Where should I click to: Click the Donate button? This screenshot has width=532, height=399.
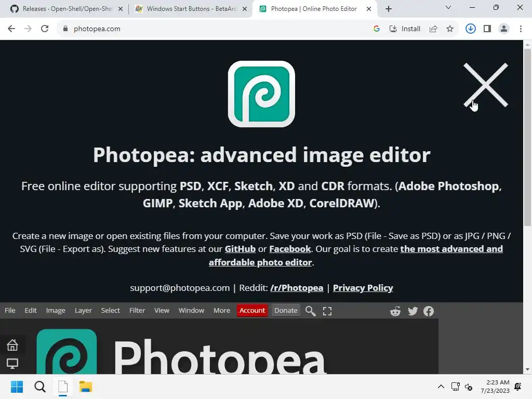coord(286,311)
